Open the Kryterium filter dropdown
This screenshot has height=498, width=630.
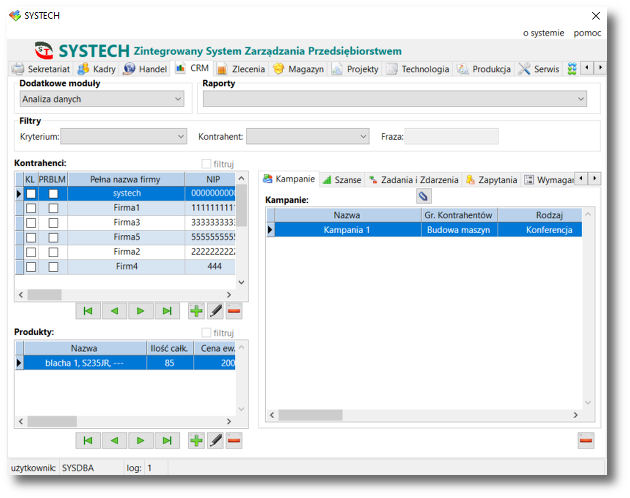click(x=124, y=137)
